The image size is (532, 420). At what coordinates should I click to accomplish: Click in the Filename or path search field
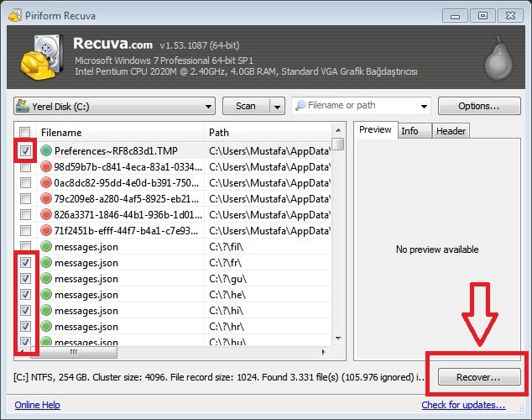tap(362, 106)
